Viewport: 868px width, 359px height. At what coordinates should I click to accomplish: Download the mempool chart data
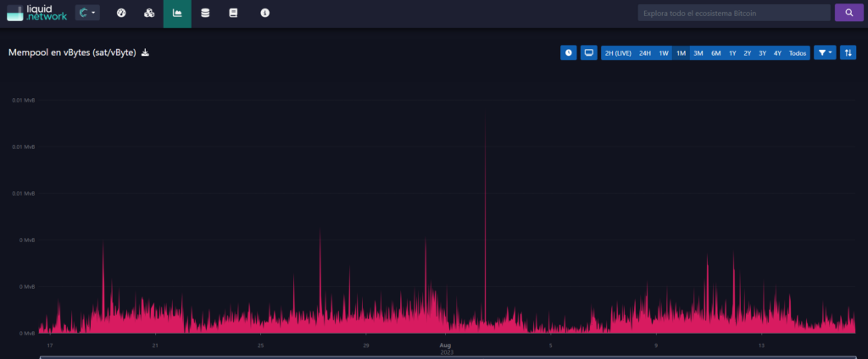pyautogui.click(x=145, y=52)
